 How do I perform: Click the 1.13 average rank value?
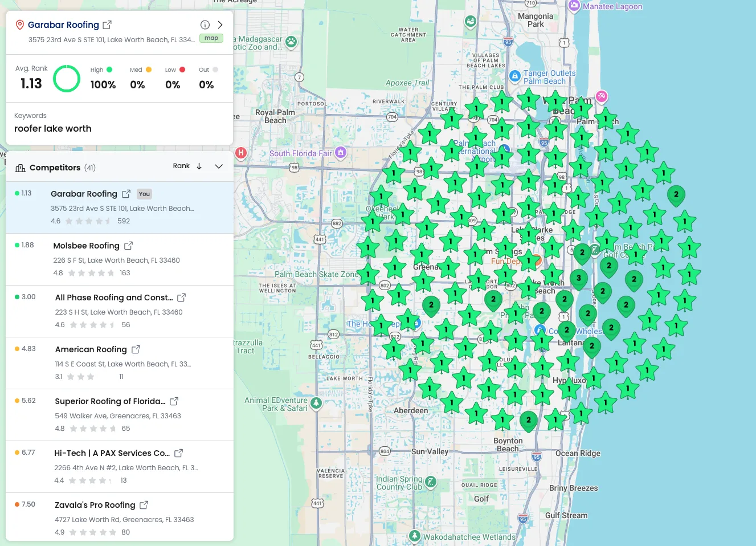click(31, 84)
